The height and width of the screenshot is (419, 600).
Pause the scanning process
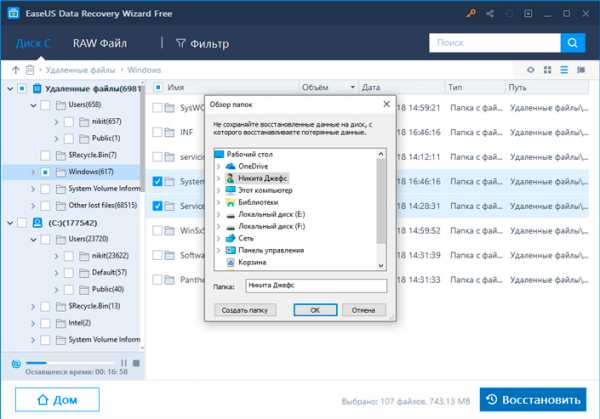(x=124, y=363)
